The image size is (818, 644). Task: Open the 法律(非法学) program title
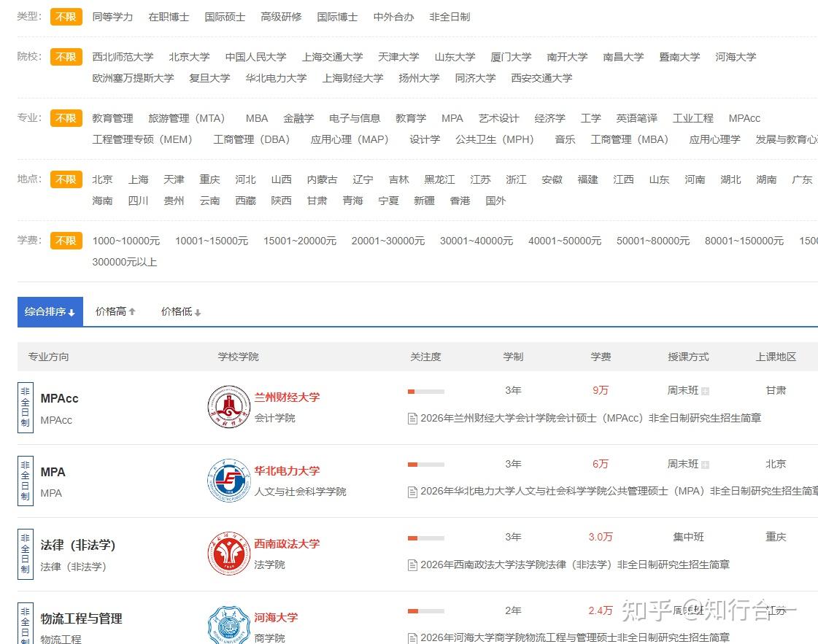click(x=78, y=546)
